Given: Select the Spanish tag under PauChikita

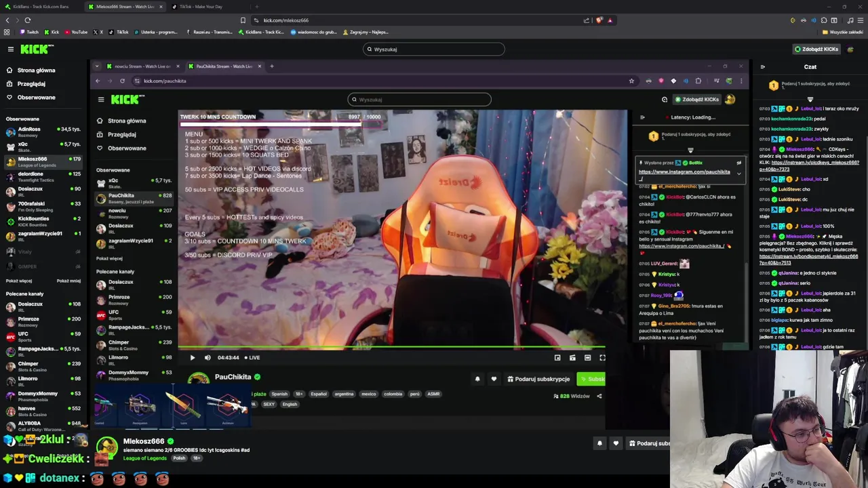Looking at the screenshot, I should pyautogui.click(x=279, y=394).
